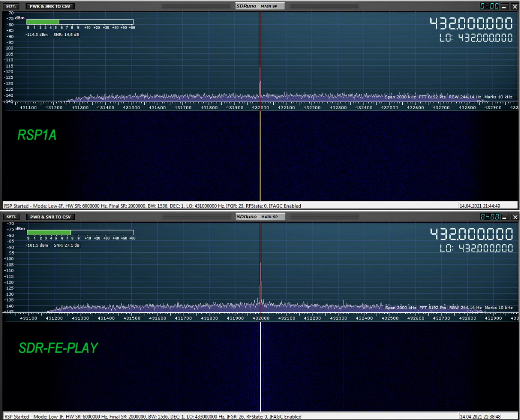Click LO frequency readout in SDR-FE-PLAY window
This screenshot has height=420, width=520.
pos(476,249)
